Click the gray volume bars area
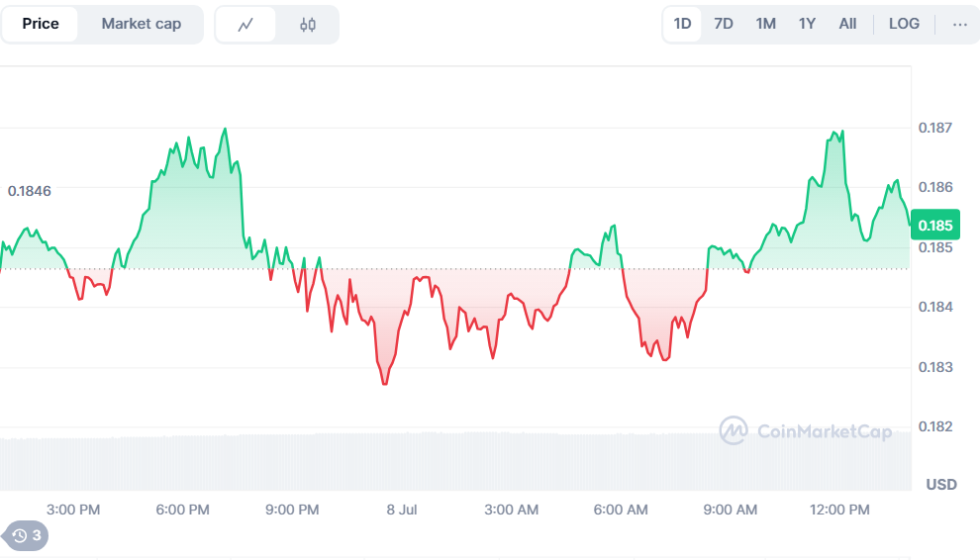The image size is (980, 560). 455,460
